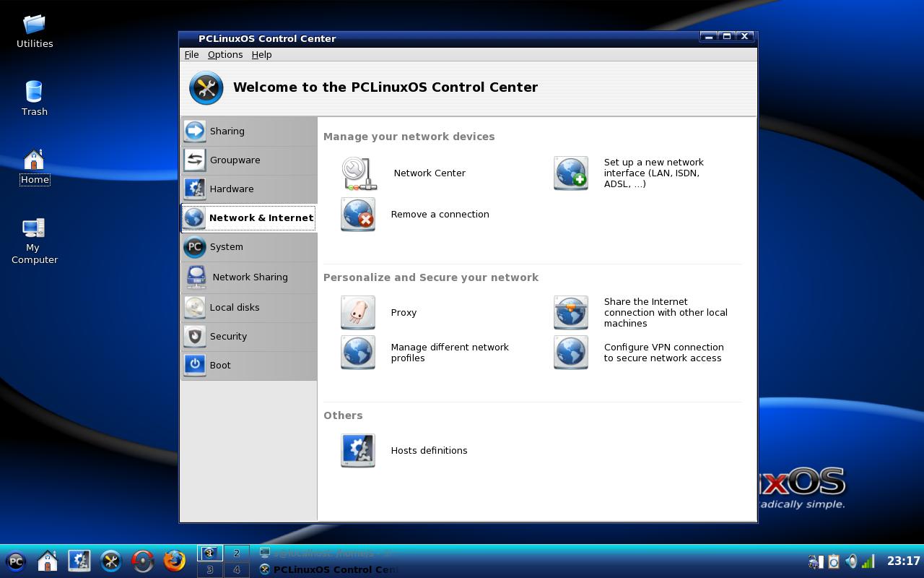
Task: Switch to virtual desktop 2 in pager
Action: pyautogui.click(x=237, y=553)
